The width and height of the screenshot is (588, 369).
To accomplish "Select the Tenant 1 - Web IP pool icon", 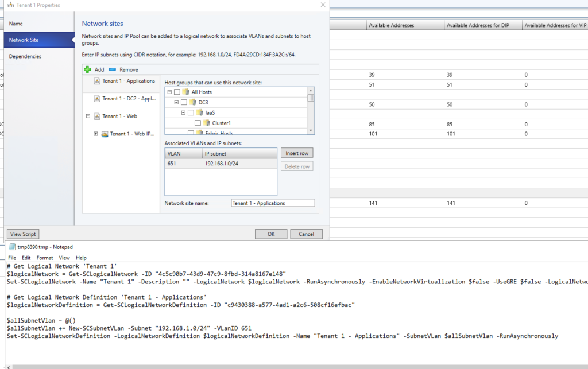I will pyautogui.click(x=105, y=134).
